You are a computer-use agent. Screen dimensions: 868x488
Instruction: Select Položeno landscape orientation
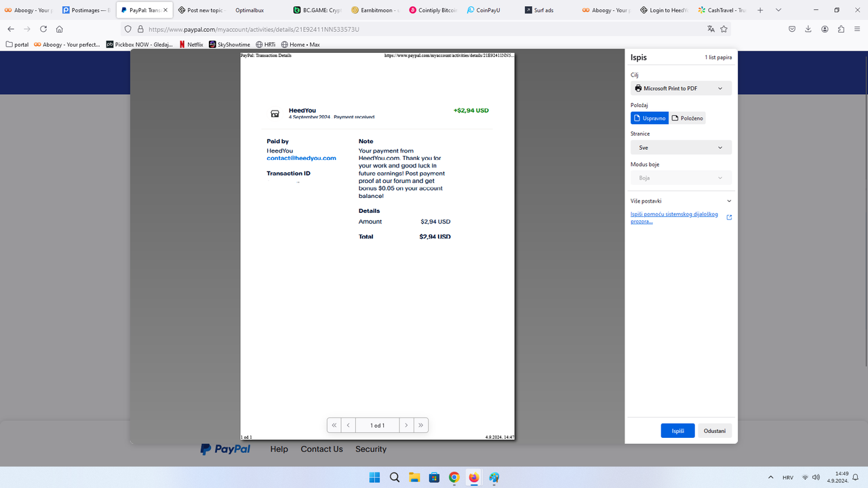point(687,118)
